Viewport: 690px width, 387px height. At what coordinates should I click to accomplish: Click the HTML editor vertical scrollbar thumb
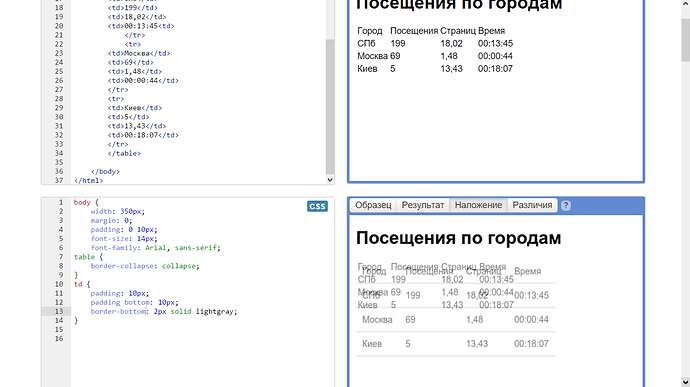pyautogui.click(x=330, y=107)
